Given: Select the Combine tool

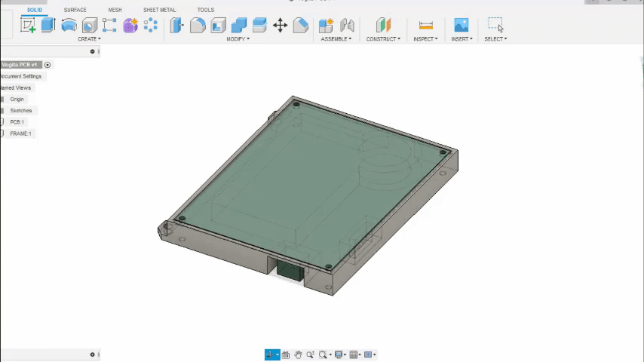Looking at the screenshot, I should pyautogui.click(x=238, y=25).
